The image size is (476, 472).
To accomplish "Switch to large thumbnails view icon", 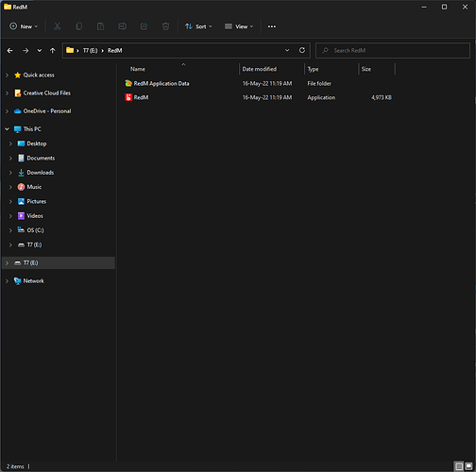I will [x=468, y=466].
